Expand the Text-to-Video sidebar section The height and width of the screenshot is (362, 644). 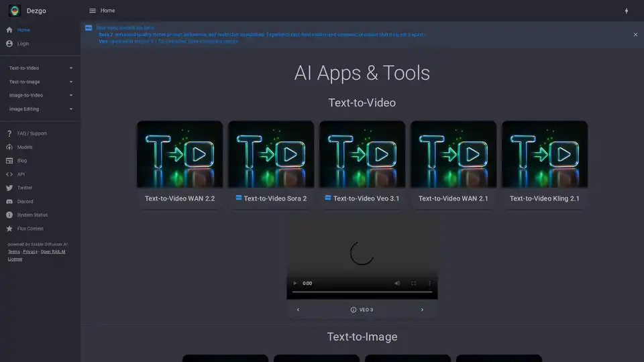pos(40,68)
